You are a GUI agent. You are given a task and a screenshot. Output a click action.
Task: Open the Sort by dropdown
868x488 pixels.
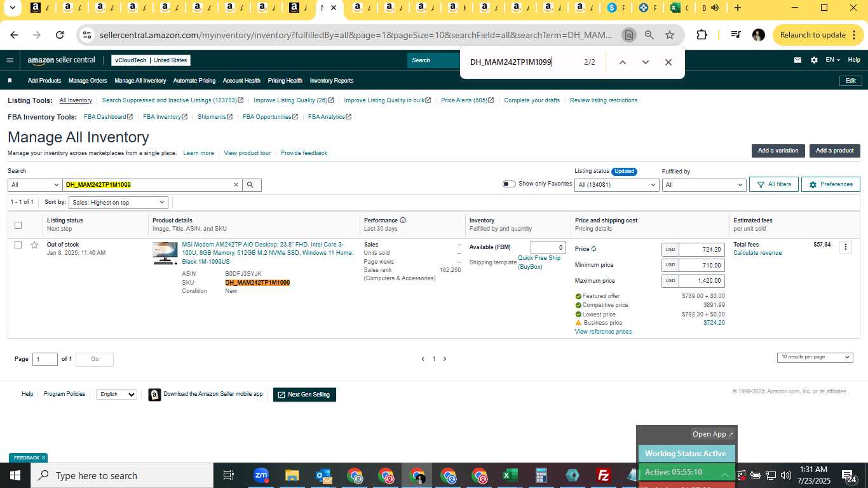[118, 203]
